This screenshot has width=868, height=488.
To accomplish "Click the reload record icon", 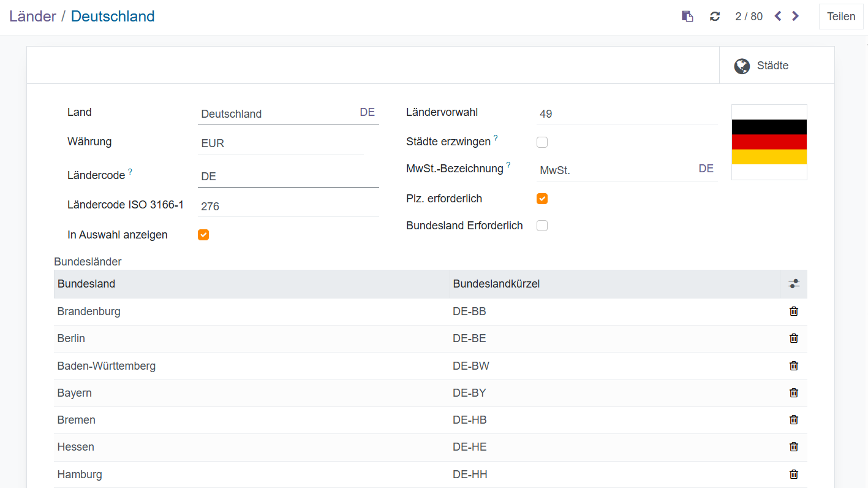I will tap(715, 17).
